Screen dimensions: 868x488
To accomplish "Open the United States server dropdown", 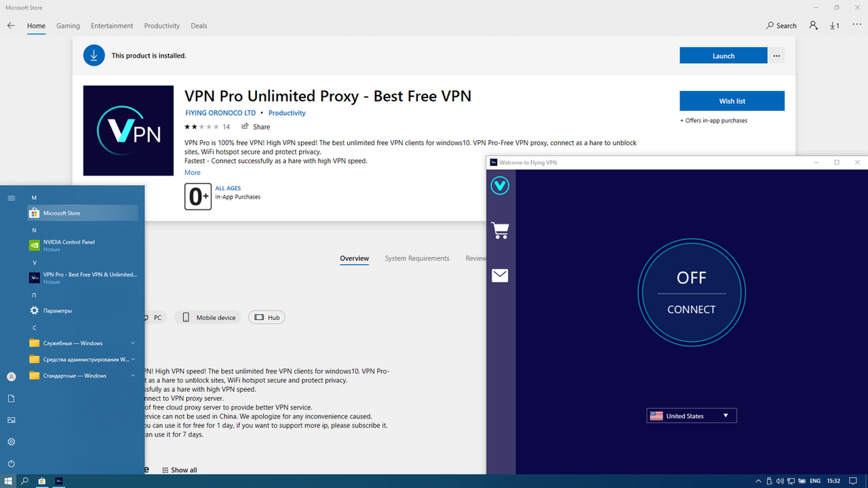I will (x=692, y=416).
